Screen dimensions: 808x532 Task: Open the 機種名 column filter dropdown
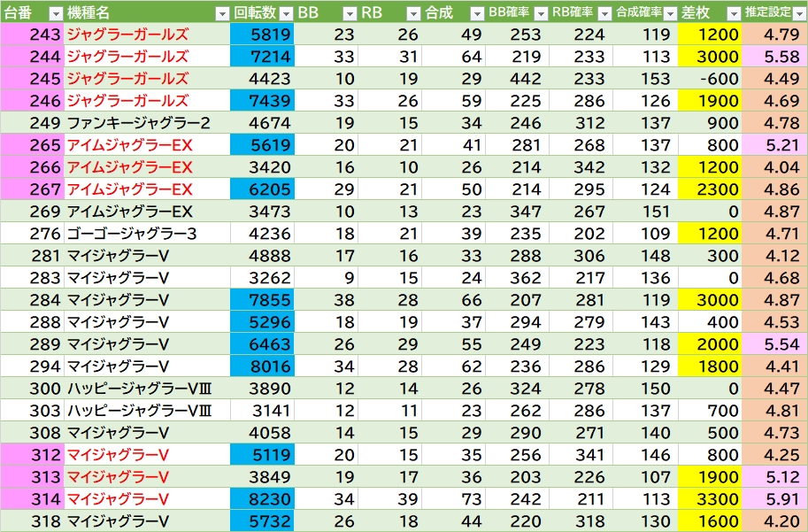222,13
